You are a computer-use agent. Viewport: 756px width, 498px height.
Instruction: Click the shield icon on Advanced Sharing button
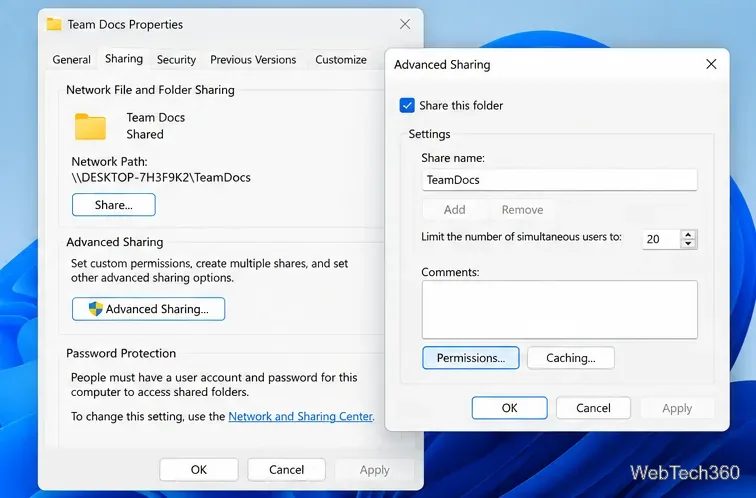pyautogui.click(x=95, y=309)
